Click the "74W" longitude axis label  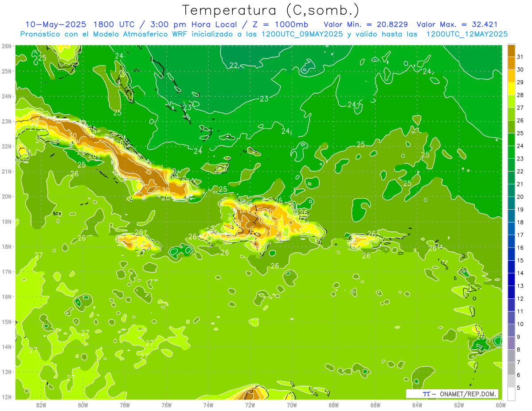click(x=208, y=405)
